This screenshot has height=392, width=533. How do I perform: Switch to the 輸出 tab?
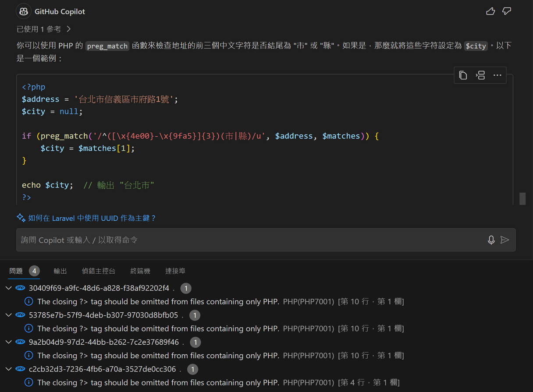point(60,271)
